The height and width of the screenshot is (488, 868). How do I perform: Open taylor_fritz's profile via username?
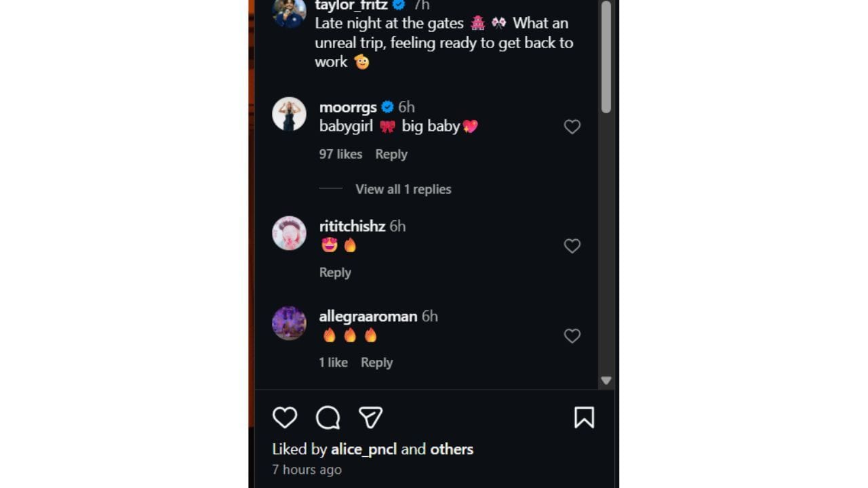point(351,5)
